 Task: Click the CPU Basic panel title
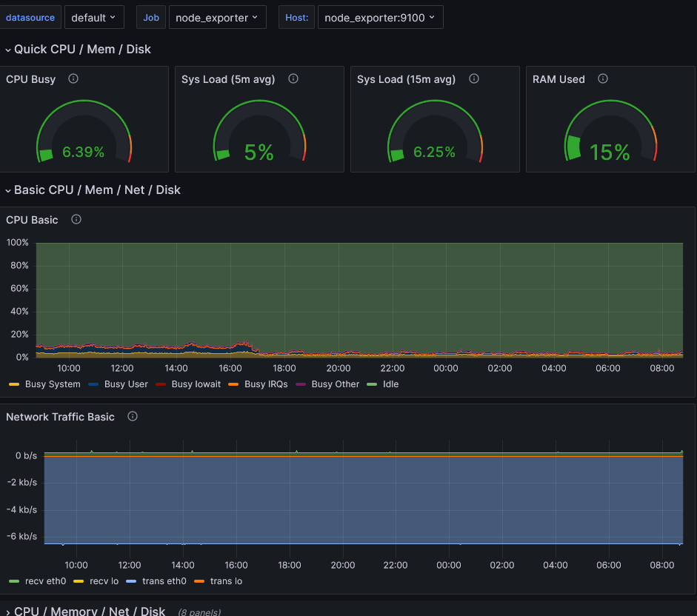click(x=32, y=220)
